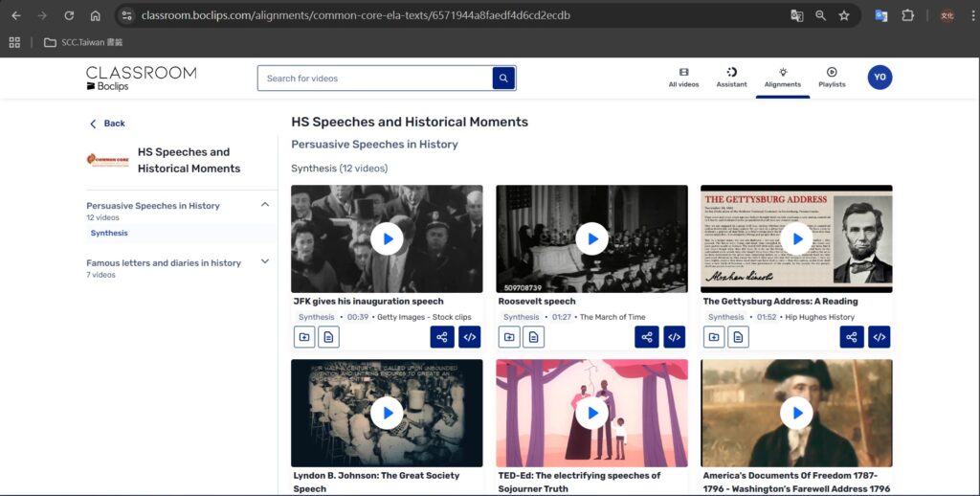Open the Playlists tab
The width and height of the screenshot is (980, 496).
click(832, 78)
